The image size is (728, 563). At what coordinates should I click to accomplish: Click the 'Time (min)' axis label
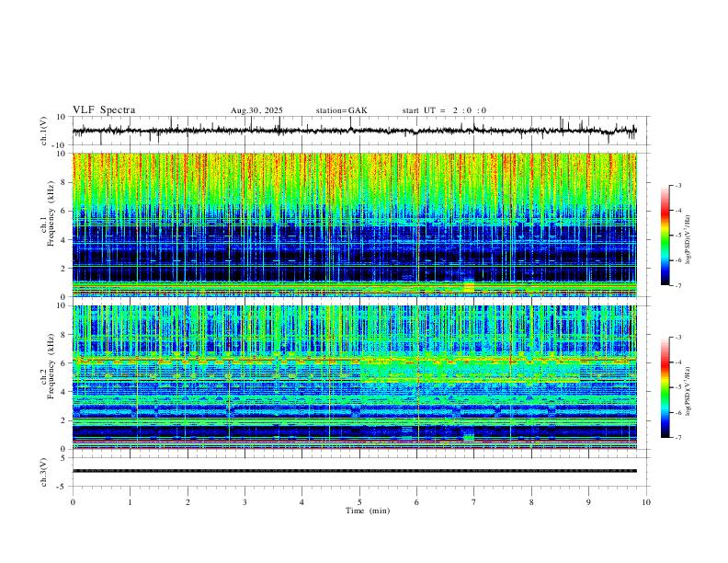[x=368, y=511]
